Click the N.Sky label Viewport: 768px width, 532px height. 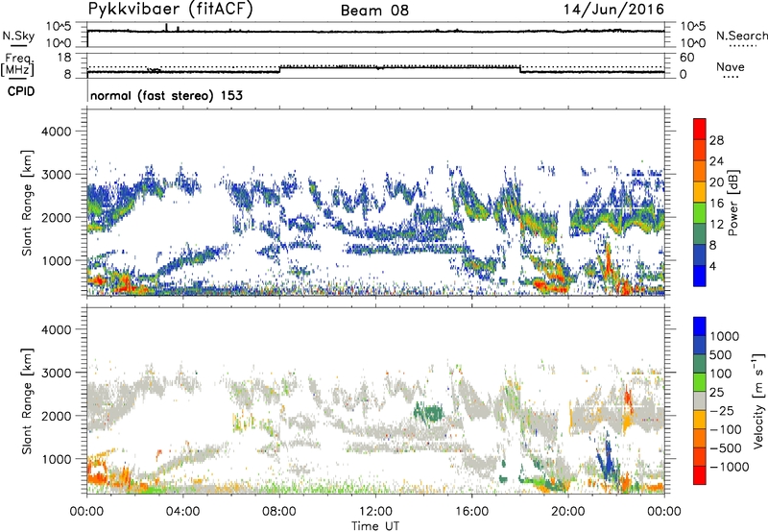point(18,36)
